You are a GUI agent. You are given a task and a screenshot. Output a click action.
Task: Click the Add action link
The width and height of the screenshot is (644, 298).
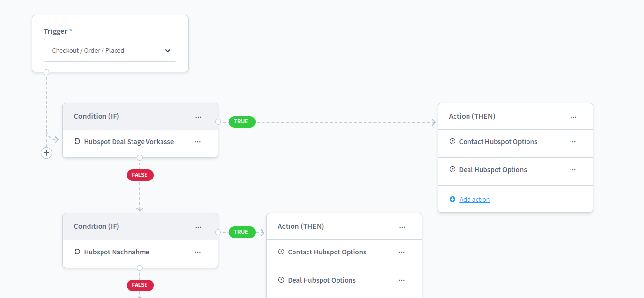point(474,199)
